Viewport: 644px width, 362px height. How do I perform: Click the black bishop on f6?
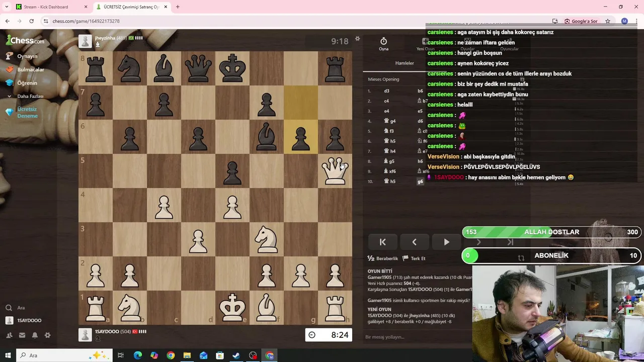click(266, 137)
